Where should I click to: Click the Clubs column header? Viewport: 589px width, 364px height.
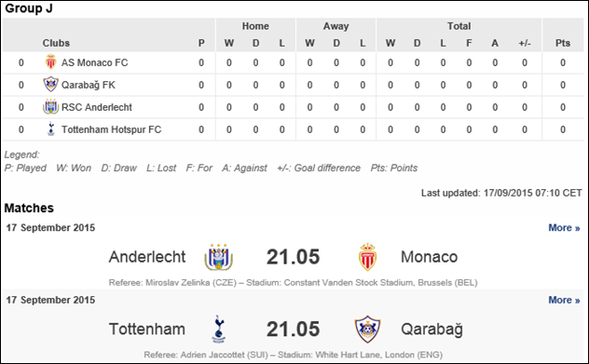point(56,43)
